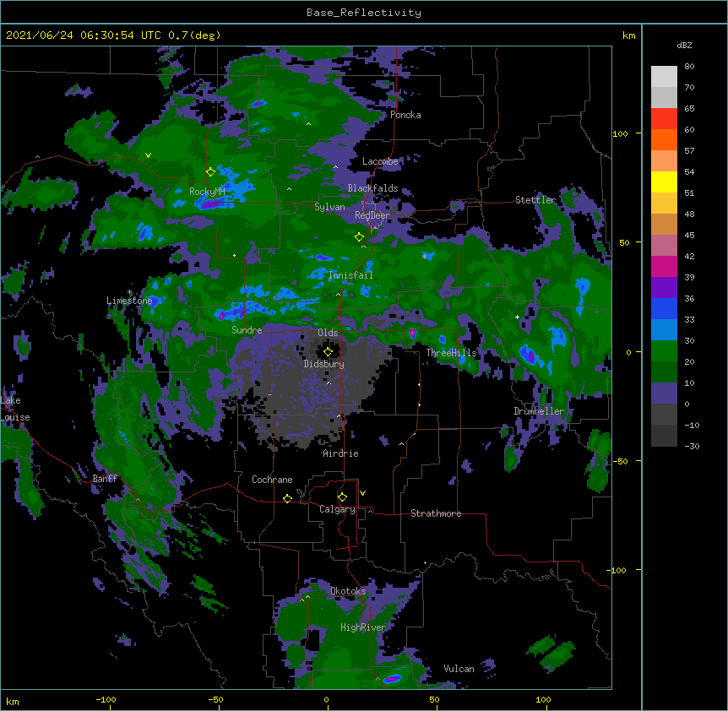The width and height of the screenshot is (728, 711).
Task: Pick the light gray 70–80 dBZ legend swatch
Action: click(664, 77)
